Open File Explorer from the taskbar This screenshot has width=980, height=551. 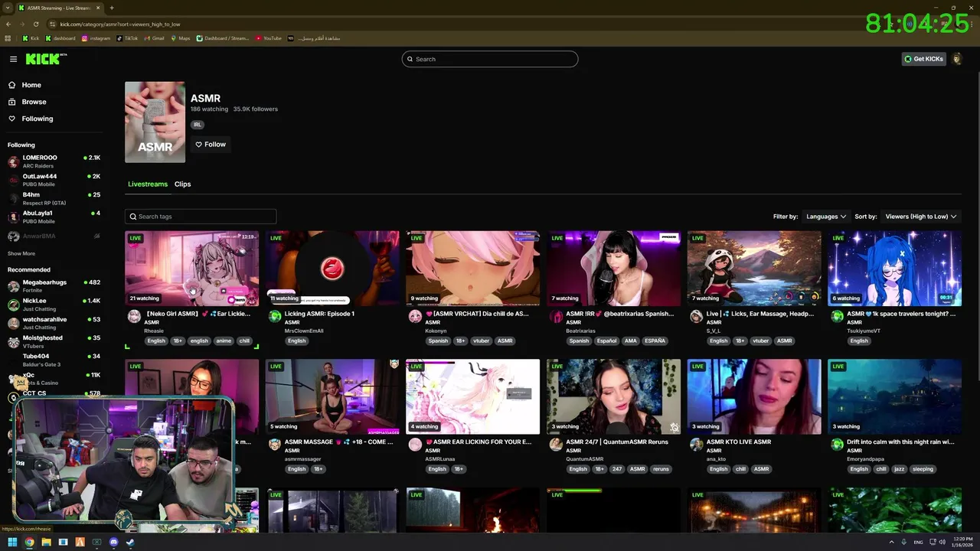pos(46,543)
